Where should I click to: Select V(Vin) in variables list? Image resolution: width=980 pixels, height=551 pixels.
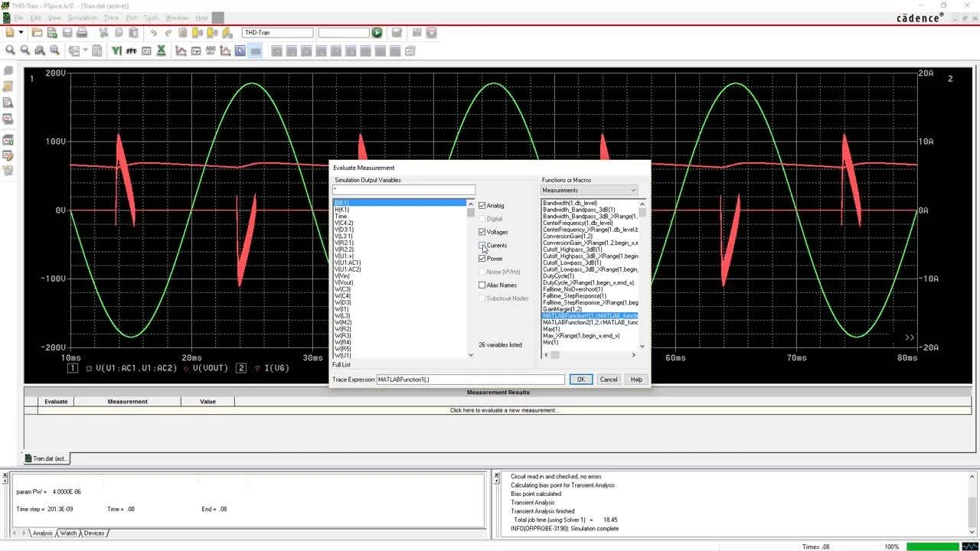coord(342,275)
